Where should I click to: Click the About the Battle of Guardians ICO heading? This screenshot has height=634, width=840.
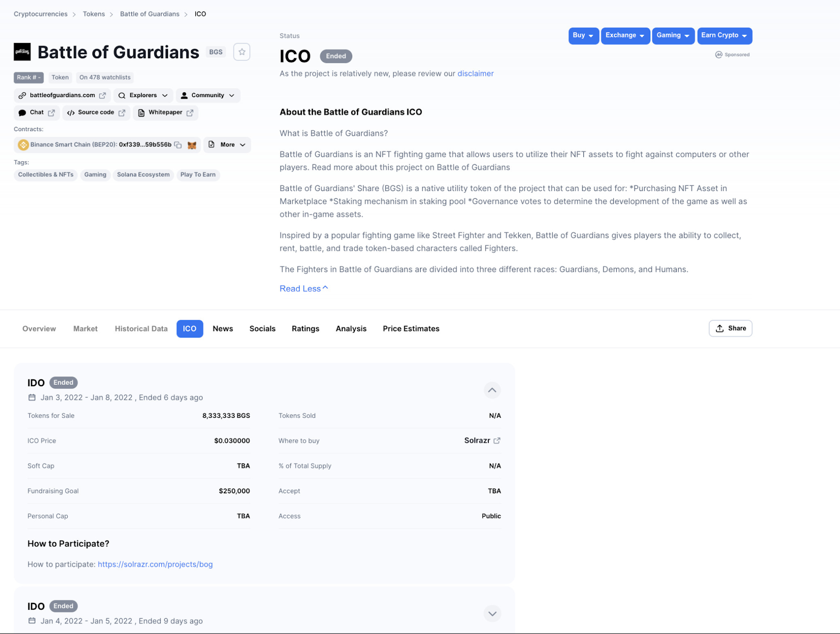[x=351, y=112]
